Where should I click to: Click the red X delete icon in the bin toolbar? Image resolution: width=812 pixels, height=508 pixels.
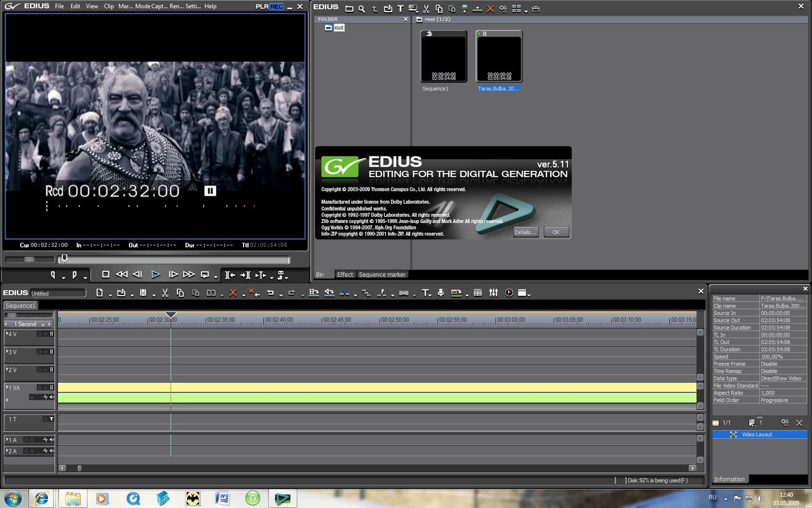[x=490, y=9]
